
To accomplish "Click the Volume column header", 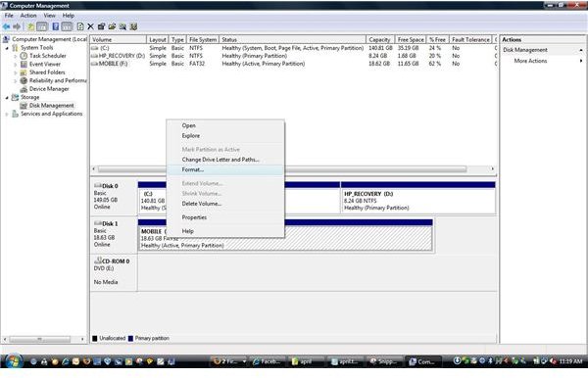I will point(119,40).
